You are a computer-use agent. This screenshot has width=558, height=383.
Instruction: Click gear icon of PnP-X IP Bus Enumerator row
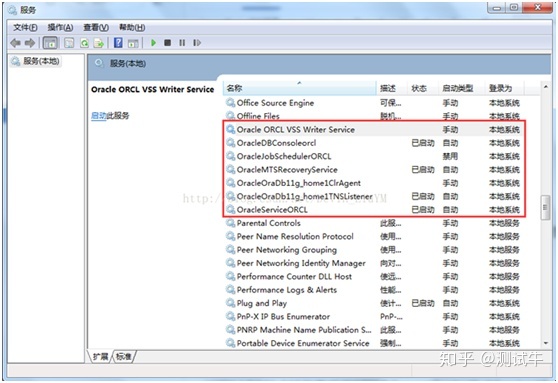(x=231, y=316)
